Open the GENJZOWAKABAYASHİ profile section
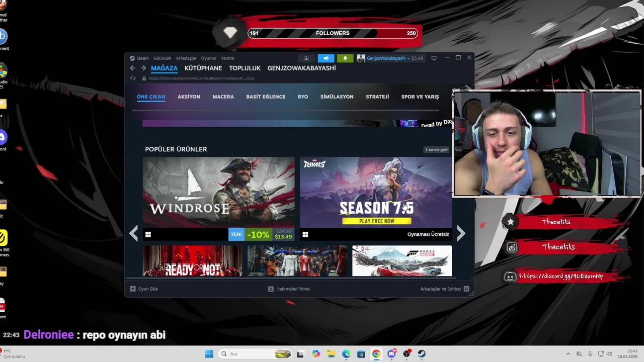This screenshot has height=362, width=644. (x=301, y=68)
